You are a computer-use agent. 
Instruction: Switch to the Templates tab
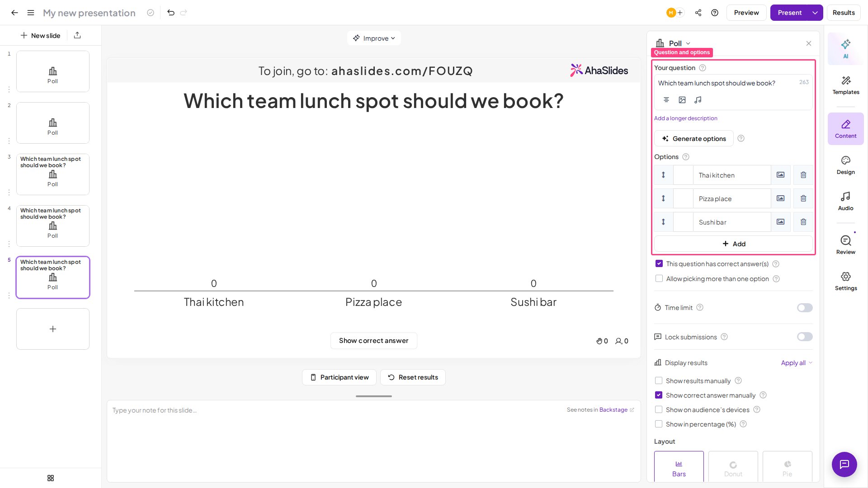[845, 85]
